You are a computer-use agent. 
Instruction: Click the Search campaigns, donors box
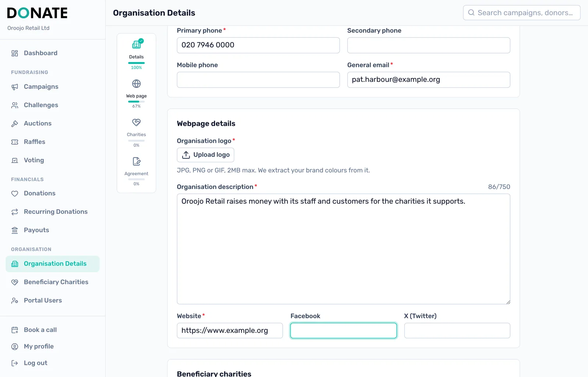pyautogui.click(x=521, y=13)
